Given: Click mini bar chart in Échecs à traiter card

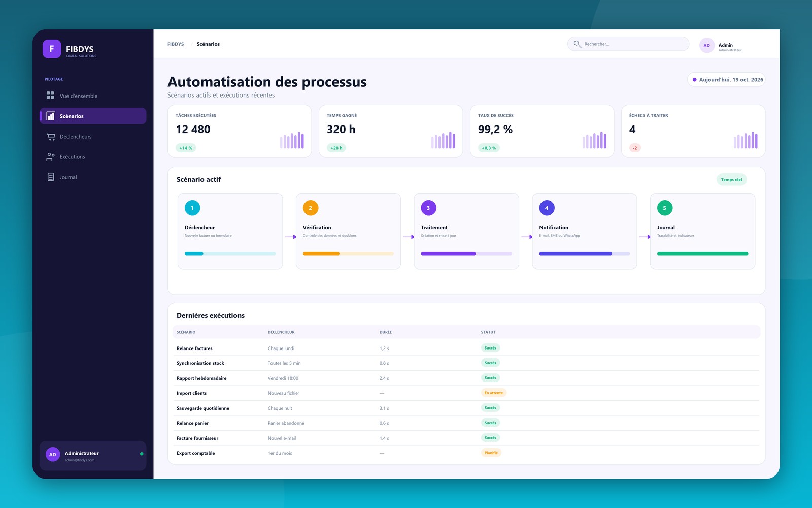Looking at the screenshot, I should [746, 140].
